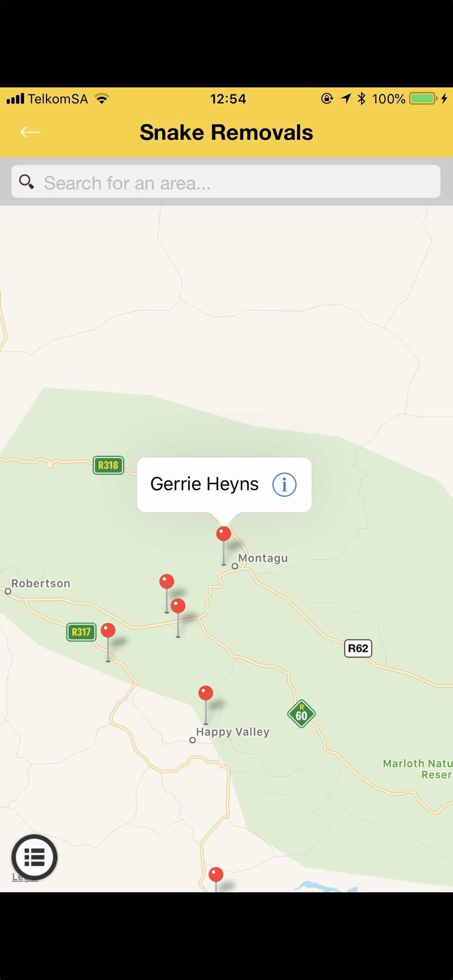Select the pin near Montagu
The width and height of the screenshot is (453, 980).
click(224, 545)
